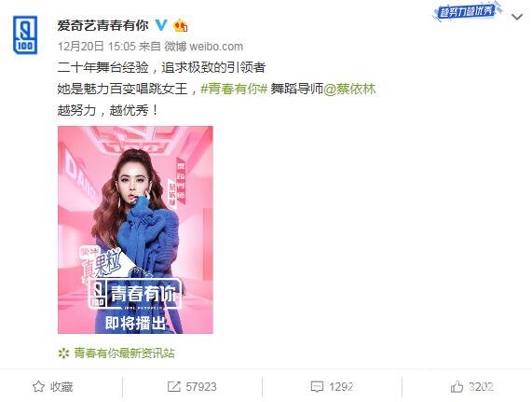Open the 12月20日 15:05 timestamp link
The image size is (532, 402).
pyautogui.click(x=97, y=47)
